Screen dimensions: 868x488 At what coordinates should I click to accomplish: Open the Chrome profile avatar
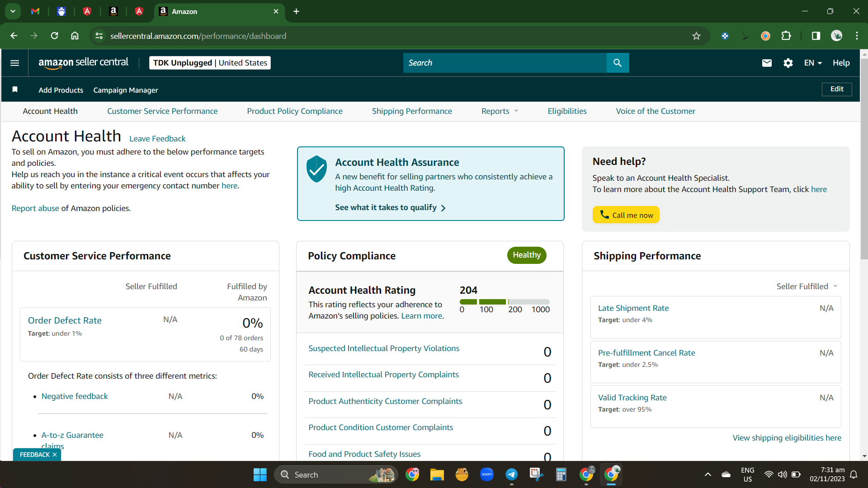click(x=836, y=36)
